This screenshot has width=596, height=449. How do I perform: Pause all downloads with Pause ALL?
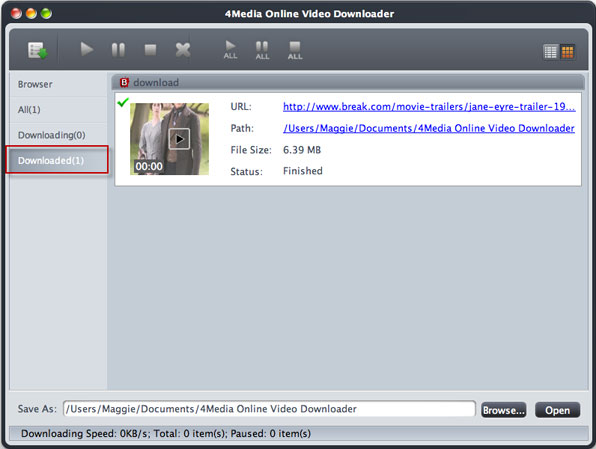coord(262,50)
